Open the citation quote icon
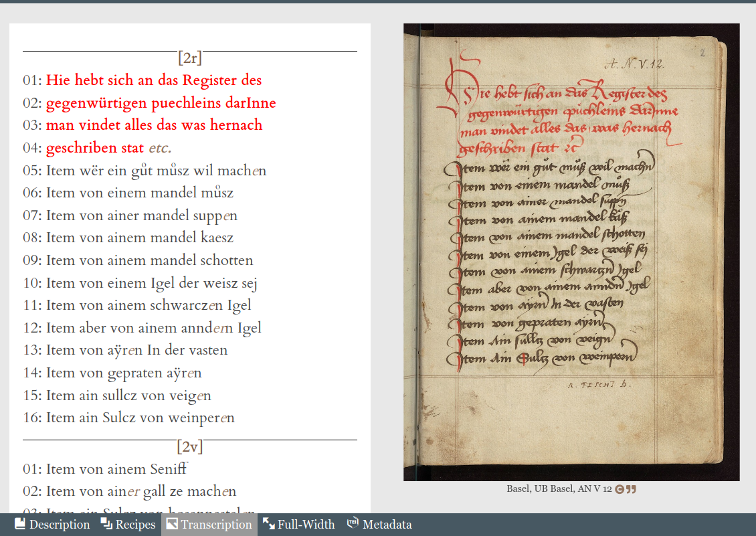The width and height of the screenshot is (756, 536). pyautogui.click(x=631, y=489)
